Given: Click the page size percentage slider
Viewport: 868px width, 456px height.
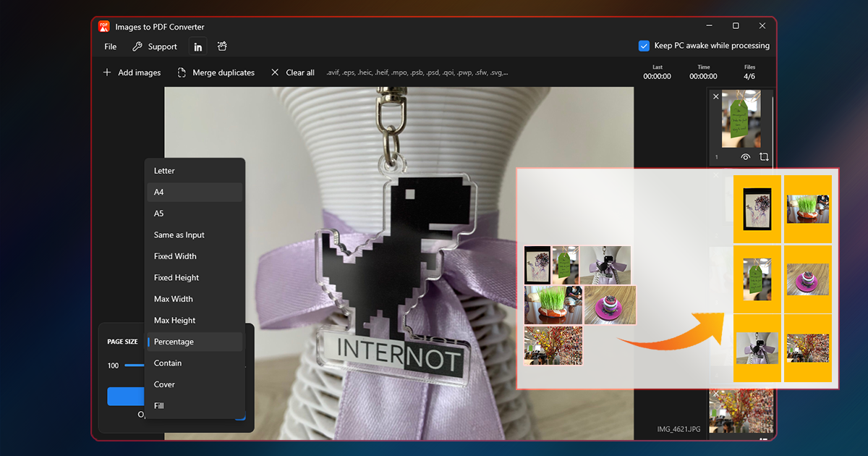Looking at the screenshot, I should (135, 366).
